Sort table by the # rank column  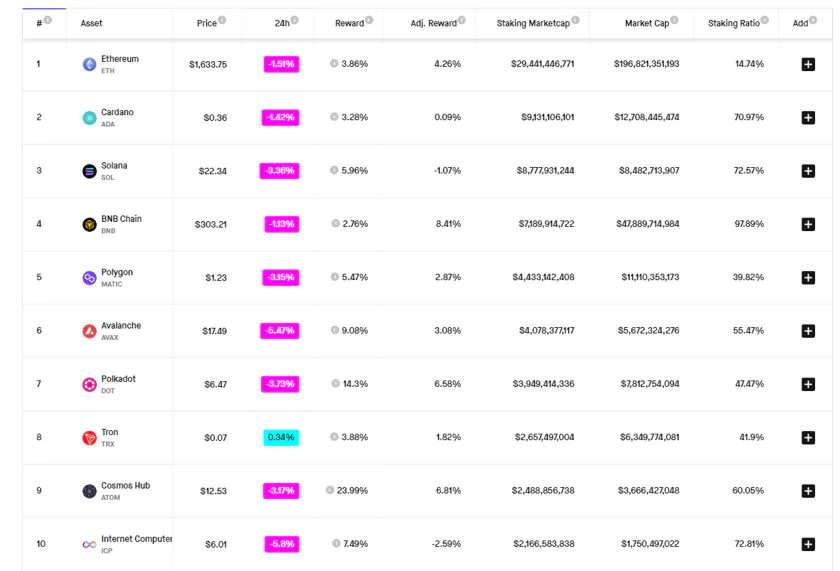click(x=39, y=23)
